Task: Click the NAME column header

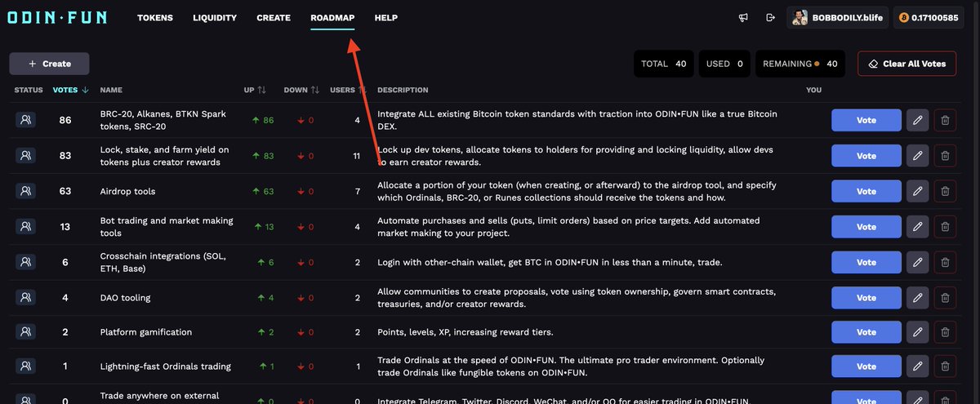Action: [110, 90]
